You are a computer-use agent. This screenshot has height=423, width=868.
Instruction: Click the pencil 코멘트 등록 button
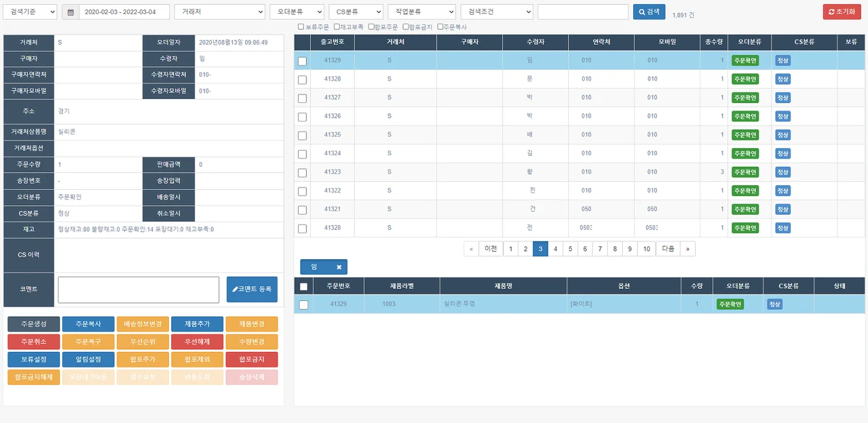point(252,289)
